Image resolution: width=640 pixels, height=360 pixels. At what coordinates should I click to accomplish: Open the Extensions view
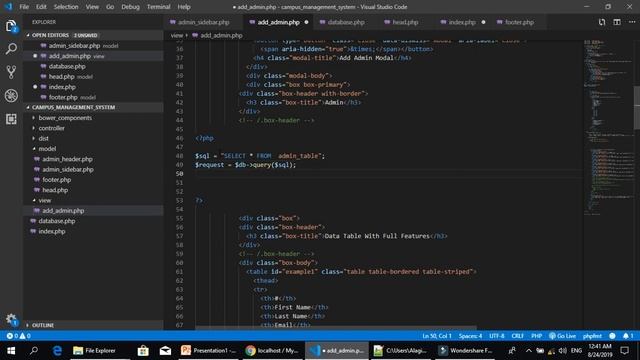click(11, 119)
